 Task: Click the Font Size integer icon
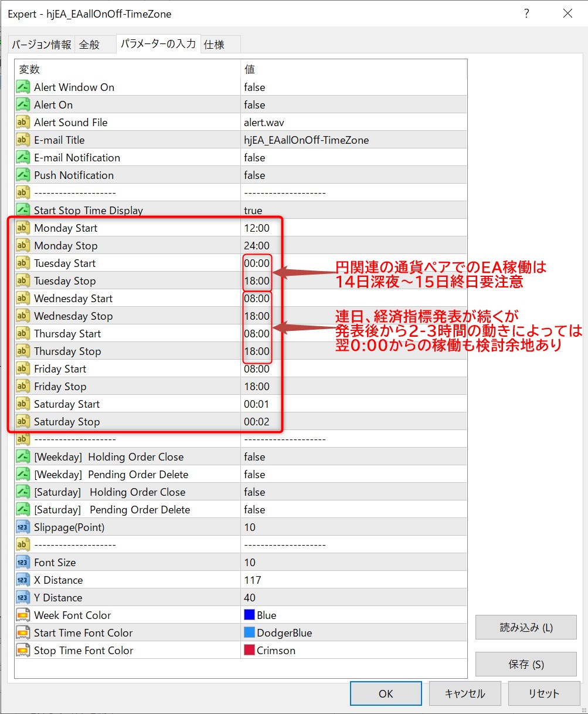pyautogui.click(x=23, y=563)
